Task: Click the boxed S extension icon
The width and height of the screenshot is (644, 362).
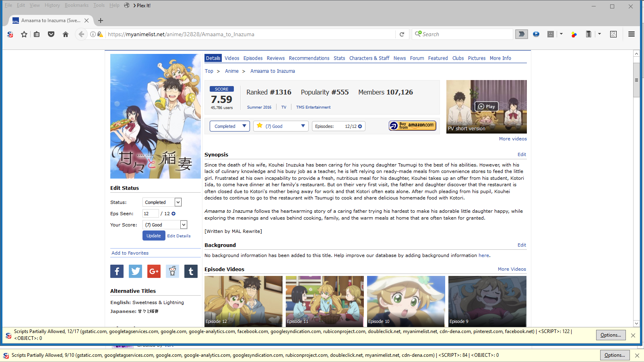Action: coord(613,34)
